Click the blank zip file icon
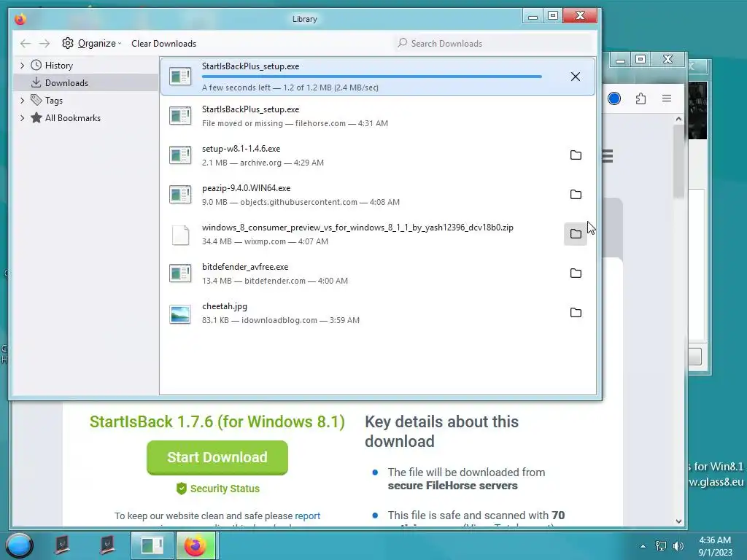This screenshot has width=747, height=560. pos(180,236)
